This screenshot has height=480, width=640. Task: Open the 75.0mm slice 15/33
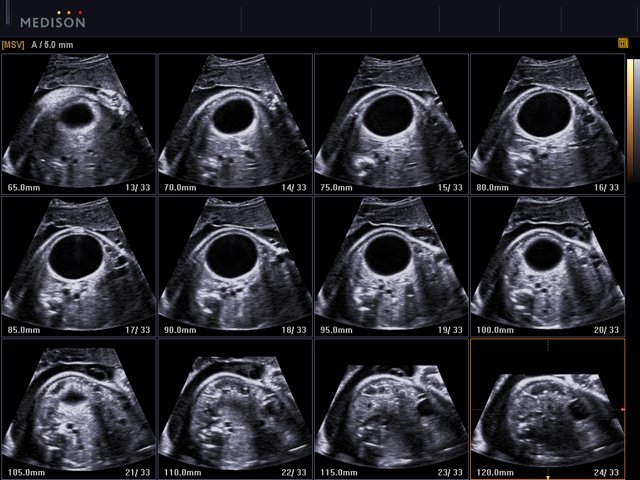391,122
